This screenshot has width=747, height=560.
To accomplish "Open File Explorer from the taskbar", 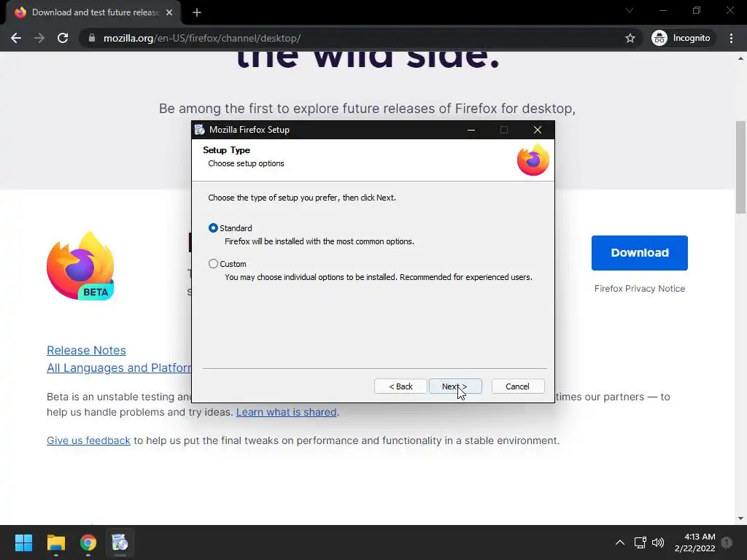I will pyautogui.click(x=55, y=542).
